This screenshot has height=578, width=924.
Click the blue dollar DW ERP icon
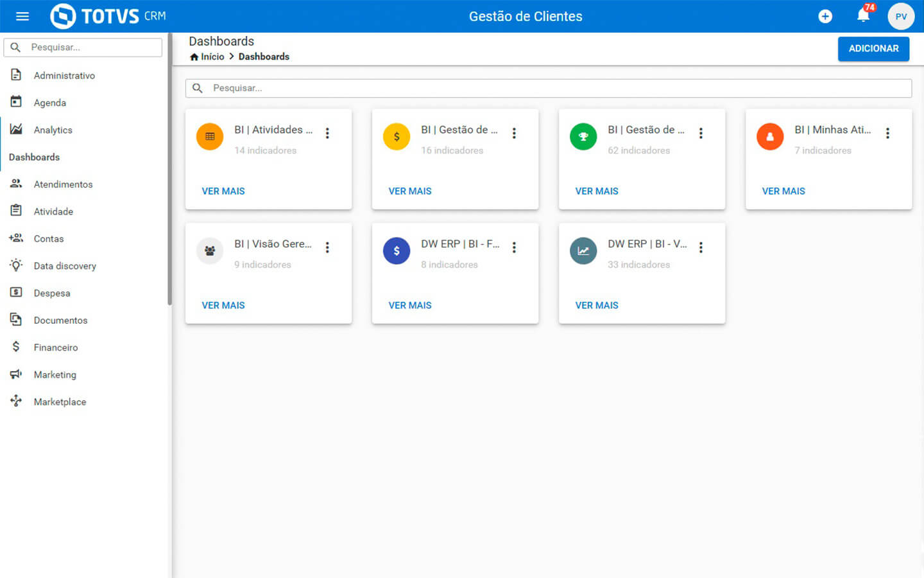tap(397, 250)
